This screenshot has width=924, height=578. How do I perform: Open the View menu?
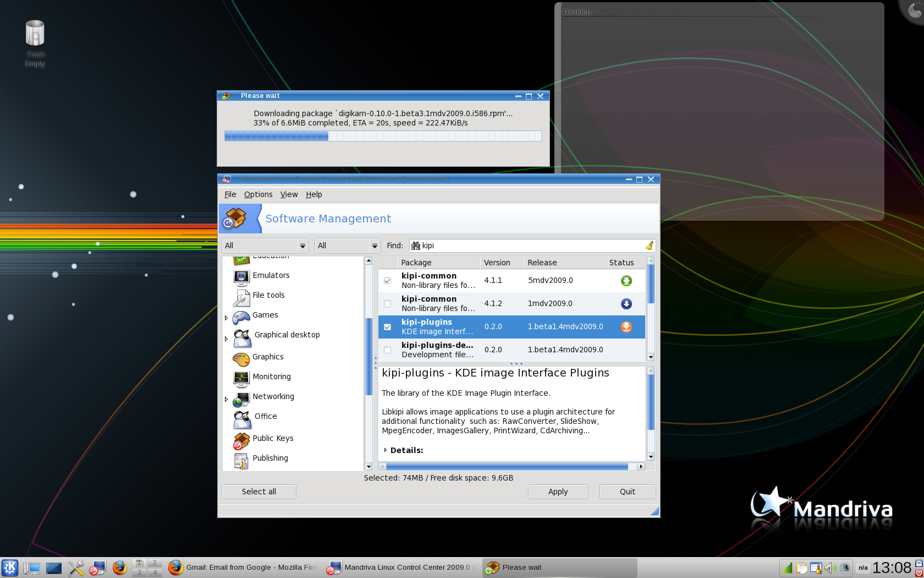point(289,194)
